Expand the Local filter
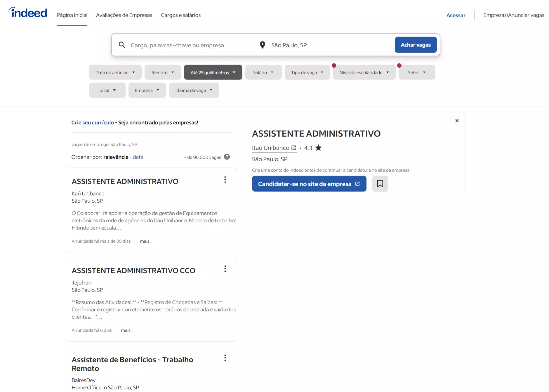549x392 pixels. tap(107, 90)
